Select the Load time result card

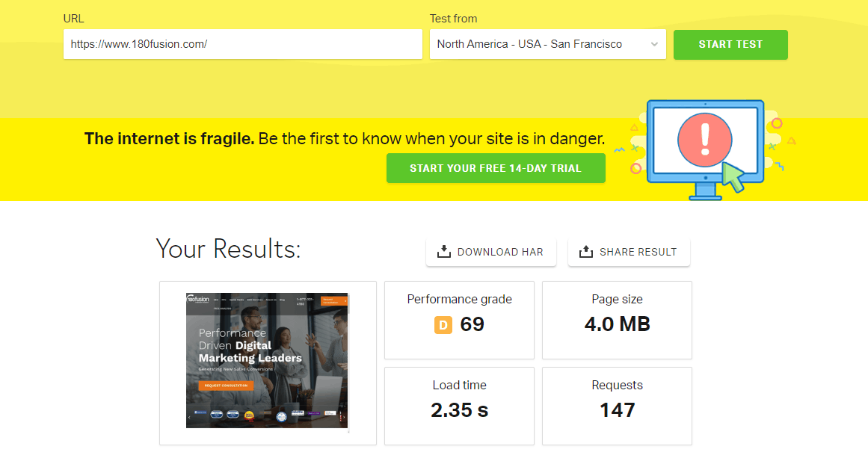click(x=459, y=406)
